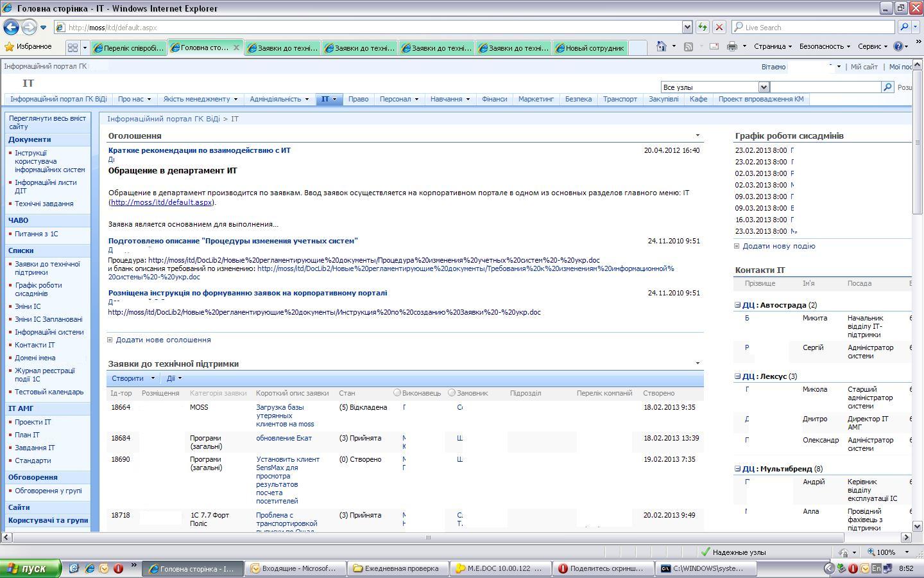This screenshot has width=924, height=578.
Task: Open the Favorites star button
Action: tap(28, 47)
